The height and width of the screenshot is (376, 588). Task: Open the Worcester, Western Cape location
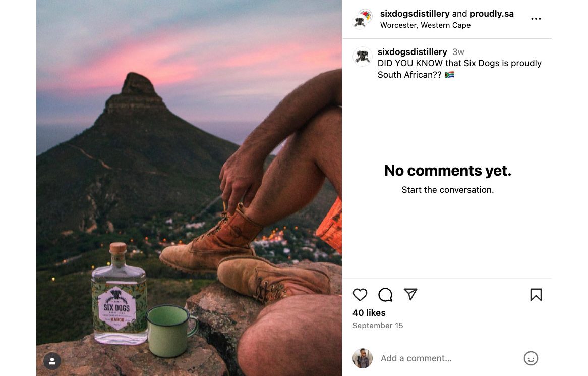point(425,25)
